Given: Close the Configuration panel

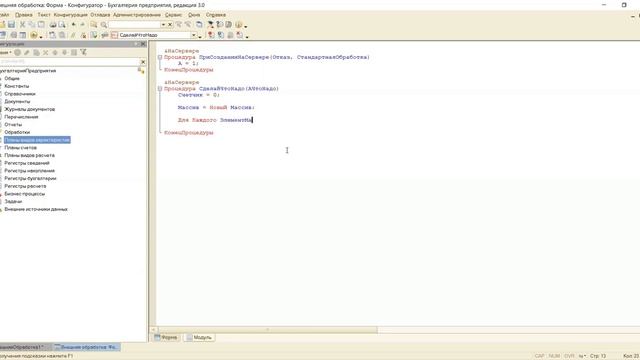Looking at the screenshot, I should (143, 44).
